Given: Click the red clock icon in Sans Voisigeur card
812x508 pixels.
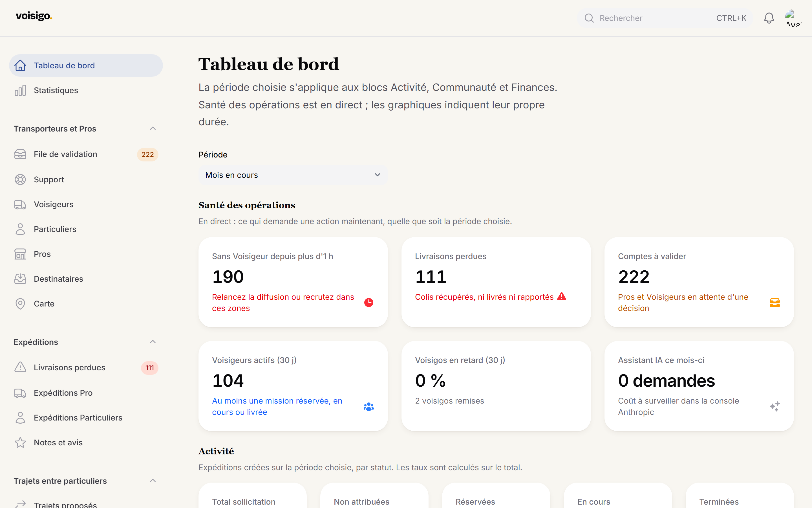Looking at the screenshot, I should tap(369, 302).
